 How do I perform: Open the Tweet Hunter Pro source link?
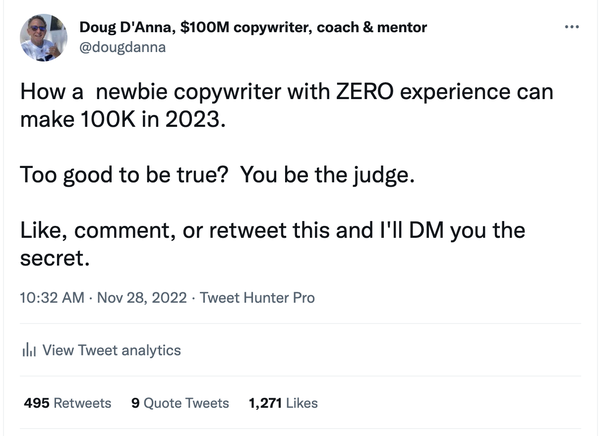pos(258,297)
